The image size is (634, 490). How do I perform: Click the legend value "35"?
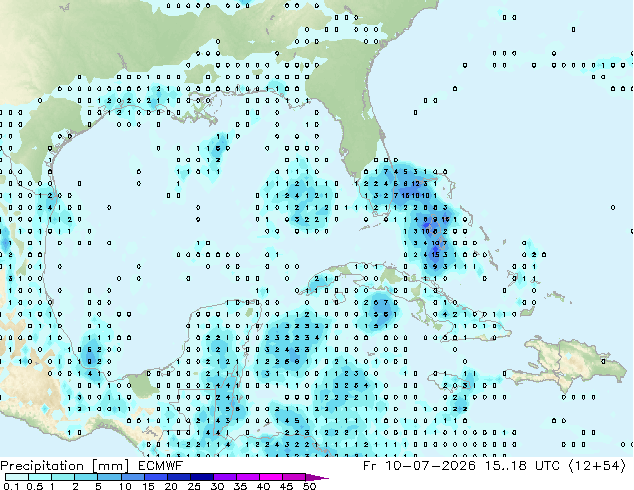click(240, 486)
